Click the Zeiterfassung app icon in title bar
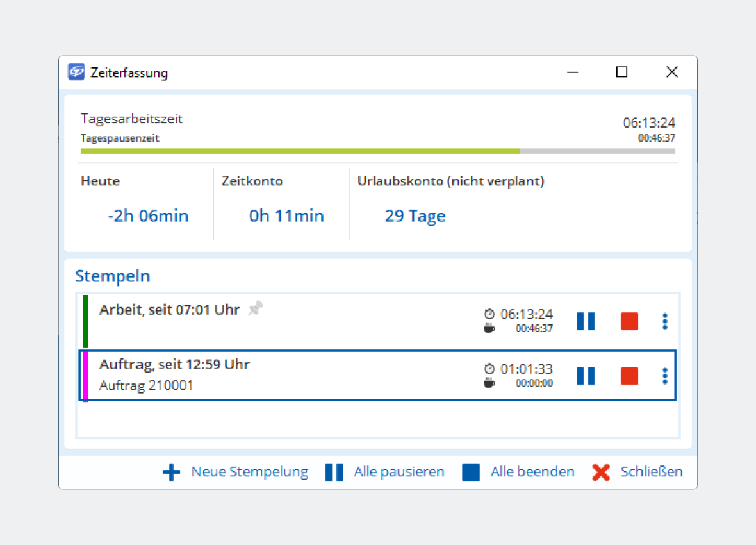This screenshot has height=545, width=756. tap(77, 72)
